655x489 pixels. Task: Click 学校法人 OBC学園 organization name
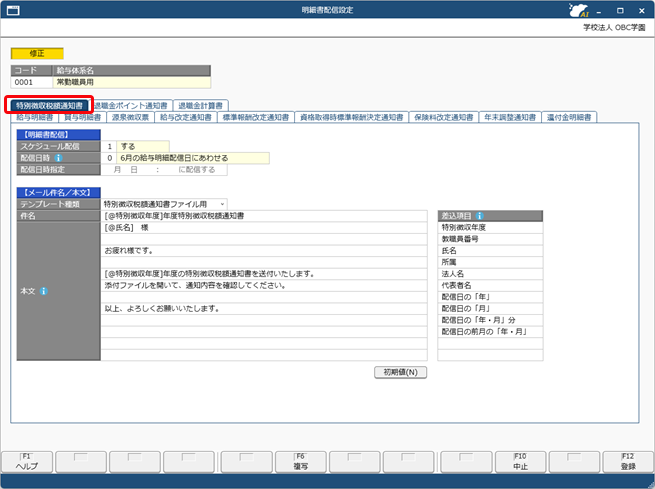614,28
